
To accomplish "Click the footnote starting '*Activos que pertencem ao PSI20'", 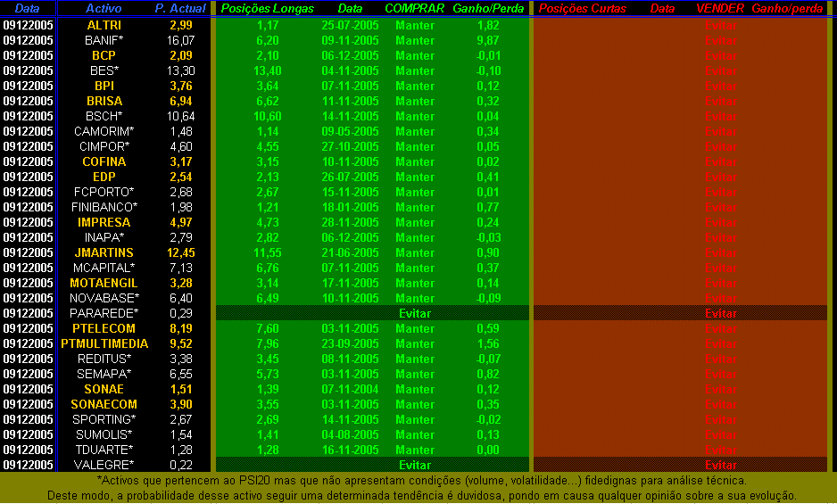I will pos(422,481).
